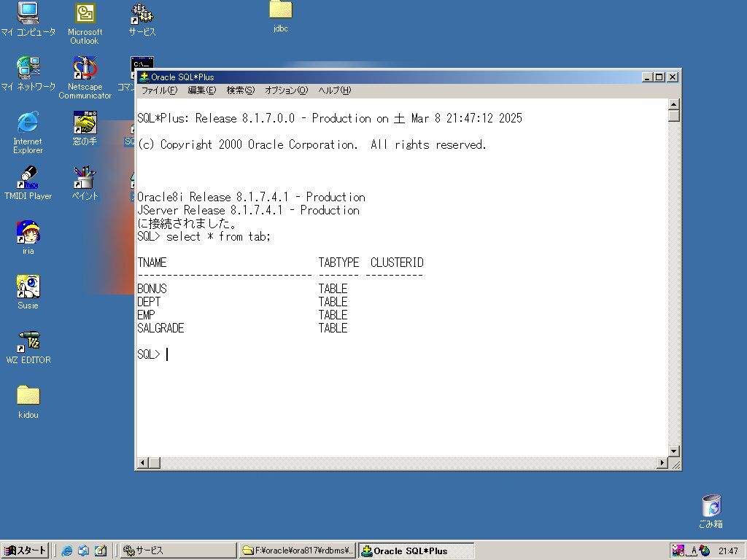The image size is (747, 560).
Task: Click vertical scrollbar down arrow
Action: point(673,451)
